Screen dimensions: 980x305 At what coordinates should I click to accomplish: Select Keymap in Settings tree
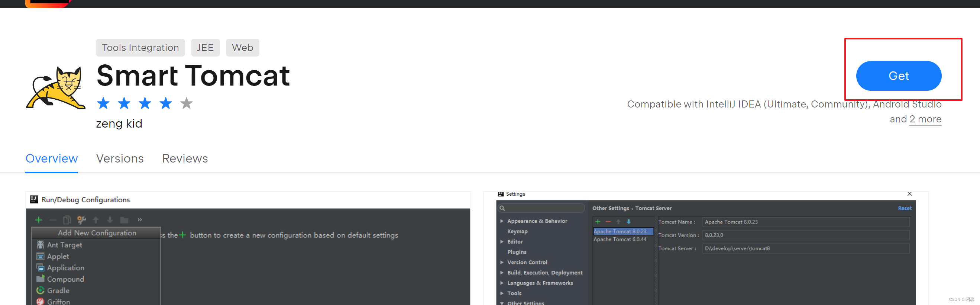[517, 231]
